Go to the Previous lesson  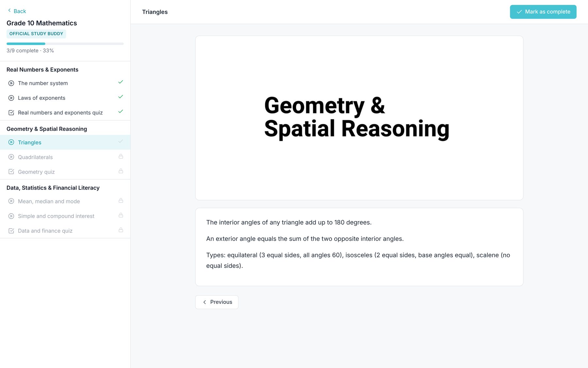217,302
